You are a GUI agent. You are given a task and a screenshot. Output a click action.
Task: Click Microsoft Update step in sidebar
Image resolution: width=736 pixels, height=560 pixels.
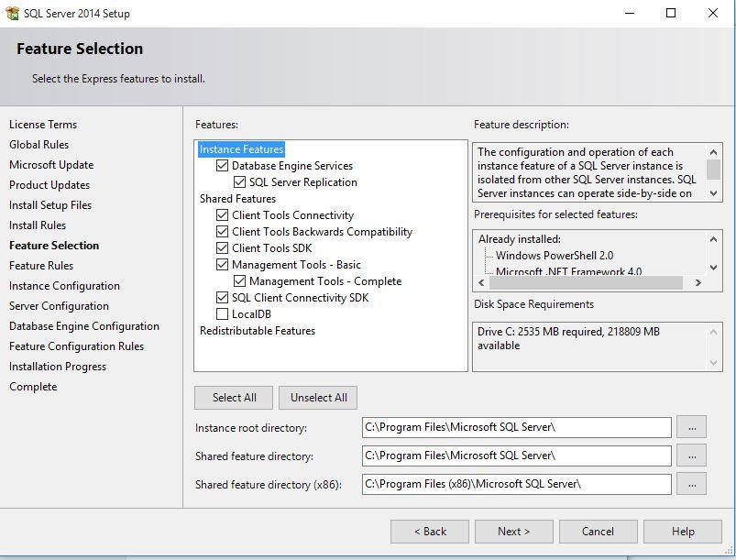pyautogui.click(x=51, y=165)
